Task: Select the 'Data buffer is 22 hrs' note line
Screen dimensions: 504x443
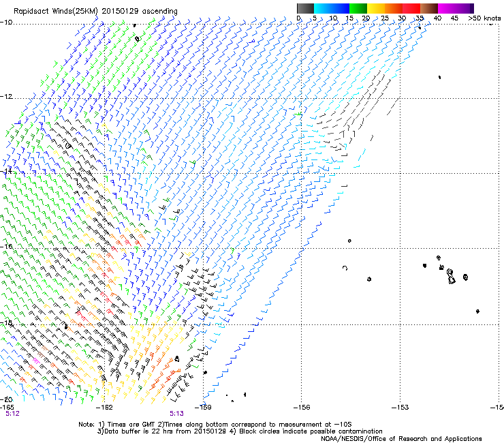Action: (240, 431)
